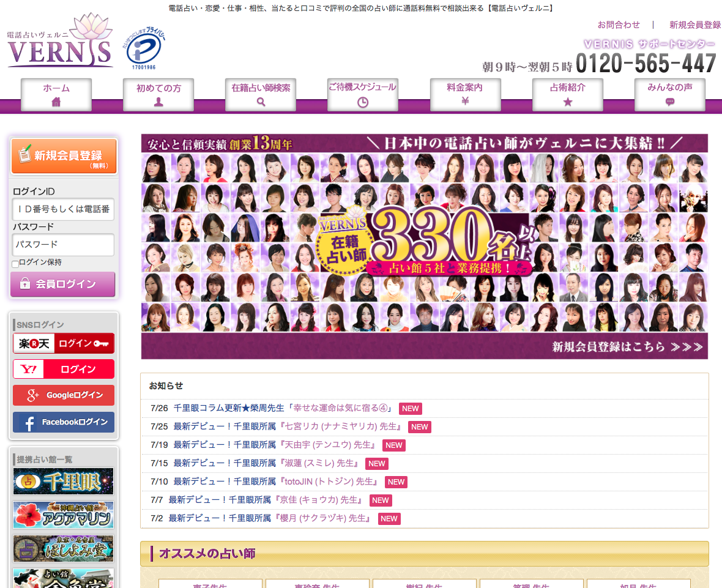
Task: Click the Rakuten ログイン button
Action: pos(64,343)
